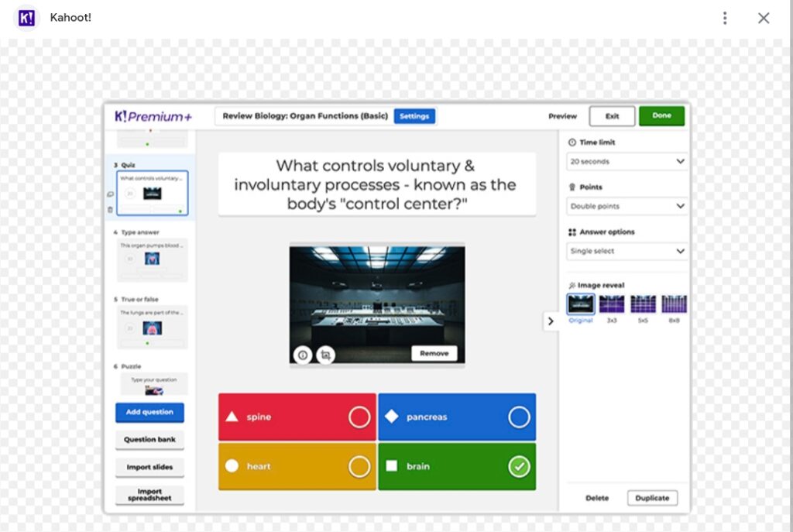Image resolution: width=793 pixels, height=532 pixels.
Task: Mark pancreas as the correct answer
Action: [519, 417]
